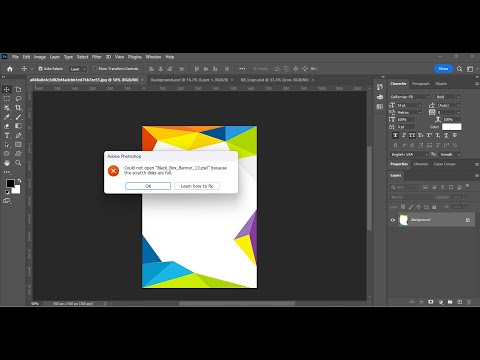Select the Crop tool
The width and height of the screenshot is (480, 360).
[x=18, y=108]
